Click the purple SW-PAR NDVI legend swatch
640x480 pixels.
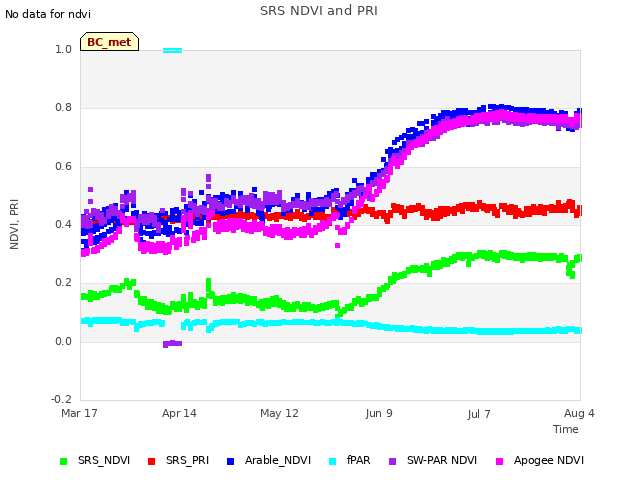392,461
